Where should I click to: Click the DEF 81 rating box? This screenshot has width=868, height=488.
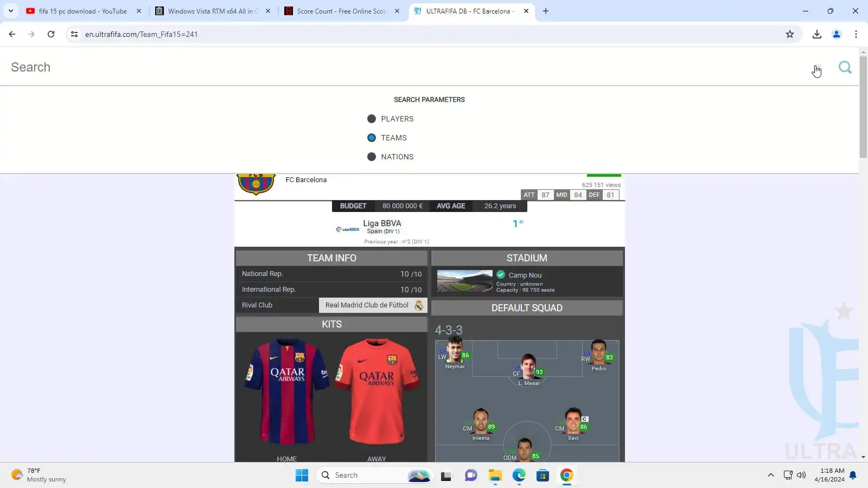point(603,195)
